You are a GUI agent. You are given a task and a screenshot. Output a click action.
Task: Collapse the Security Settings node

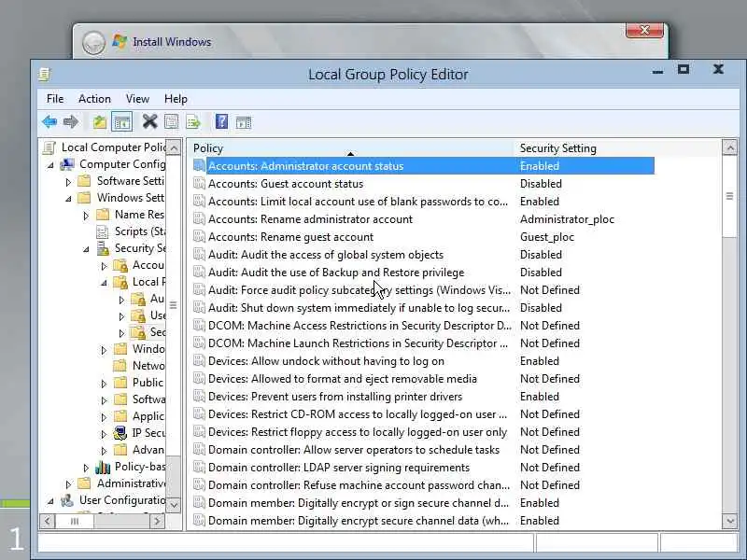point(86,249)
